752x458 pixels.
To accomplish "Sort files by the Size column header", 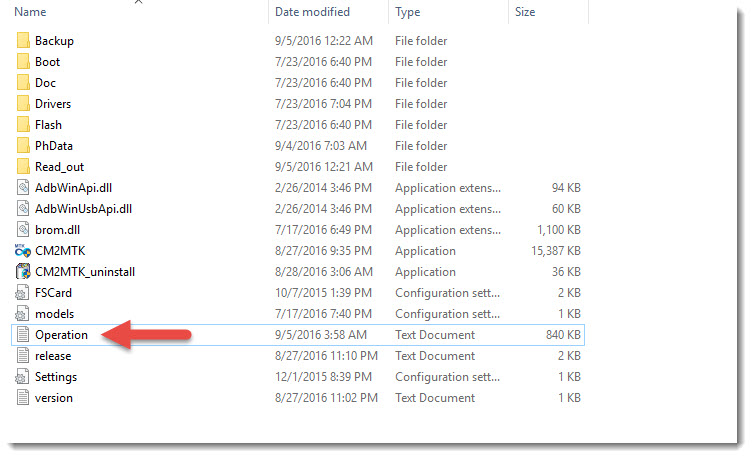I will coord(525,12).
